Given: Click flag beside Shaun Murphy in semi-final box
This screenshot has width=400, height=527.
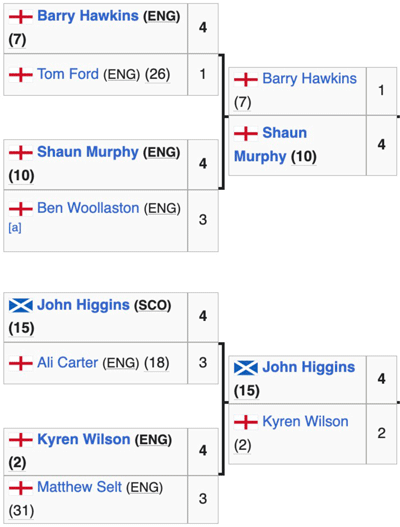Looking at the screenshot, I should pyautogui.click(x=246, y=133).
